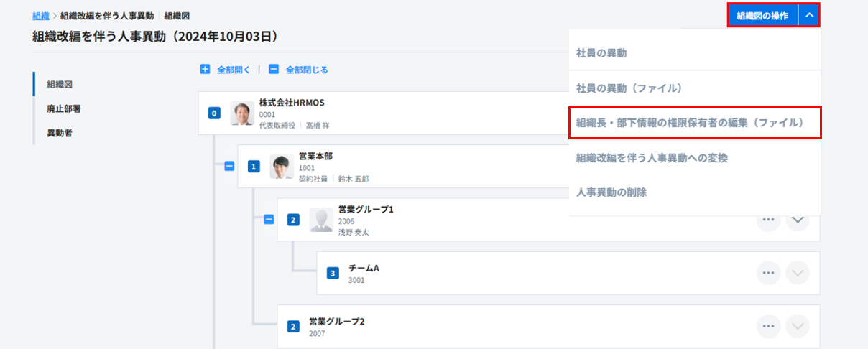Click the minus icon beside 全部閉じる
The height and width of the screenshot is (349, 868).
tap(274, 70)
